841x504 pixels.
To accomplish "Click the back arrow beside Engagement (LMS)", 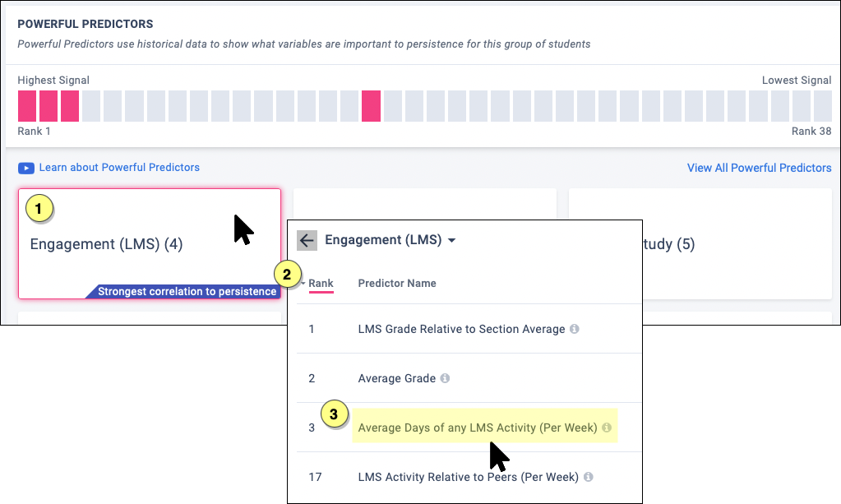I will tap(307, 240).
